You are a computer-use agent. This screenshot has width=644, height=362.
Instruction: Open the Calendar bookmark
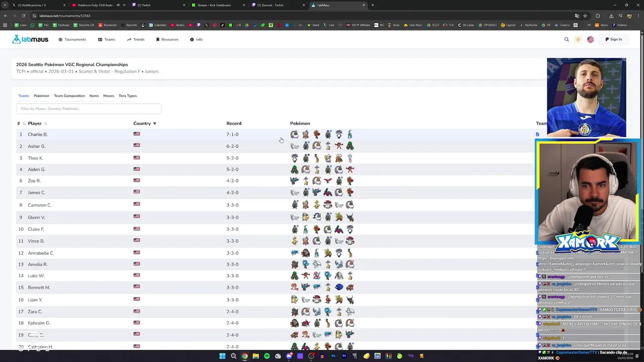(157, 25)
